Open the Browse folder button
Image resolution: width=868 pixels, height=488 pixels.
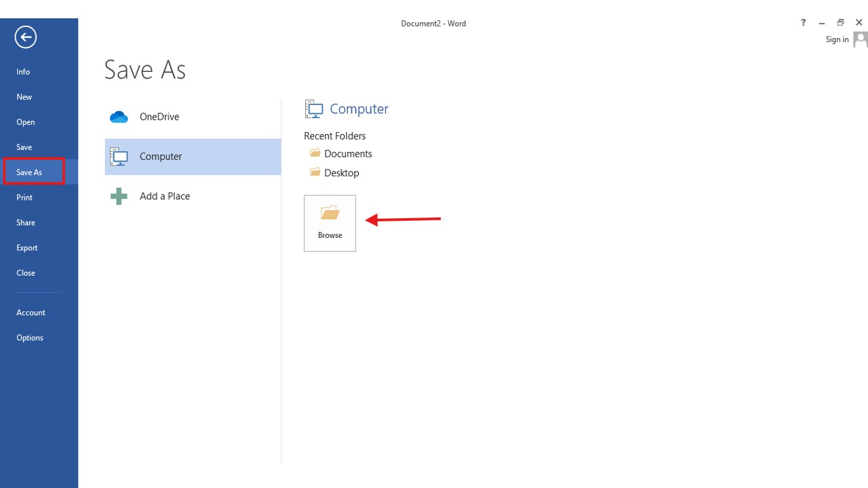[x=330, y=223]
